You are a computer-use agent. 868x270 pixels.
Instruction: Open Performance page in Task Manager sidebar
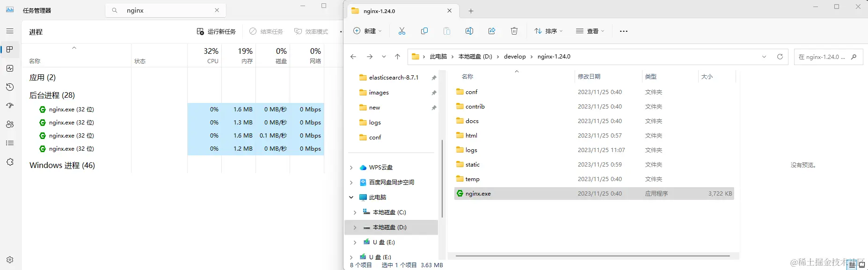click(x=10, y=68)
